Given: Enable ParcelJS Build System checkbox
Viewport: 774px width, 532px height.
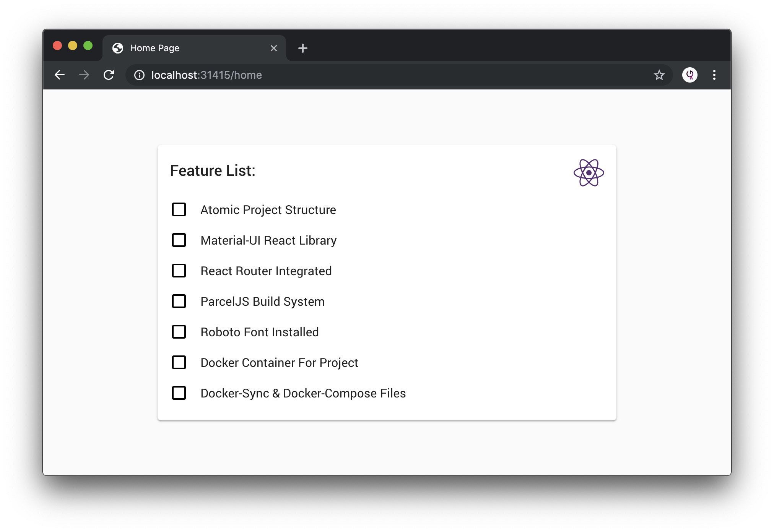Looking at the screenshot, I should pyautogui.click(x=179, y=301).
